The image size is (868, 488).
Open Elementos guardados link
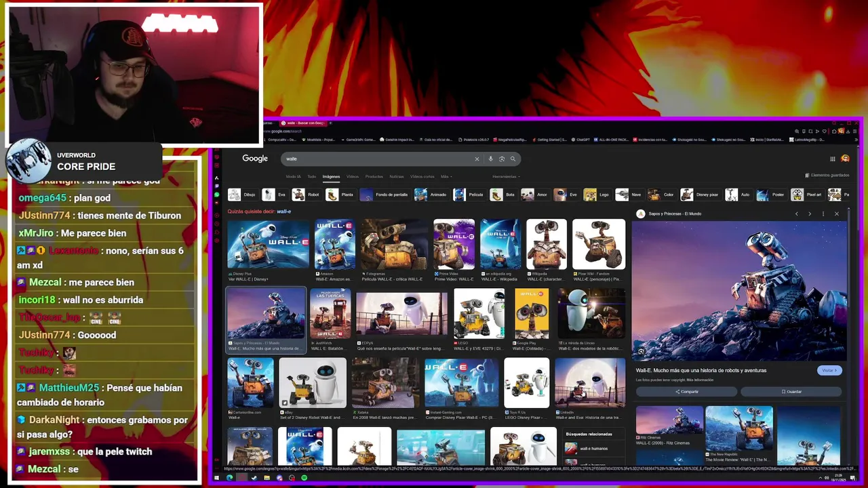[827, 176]
